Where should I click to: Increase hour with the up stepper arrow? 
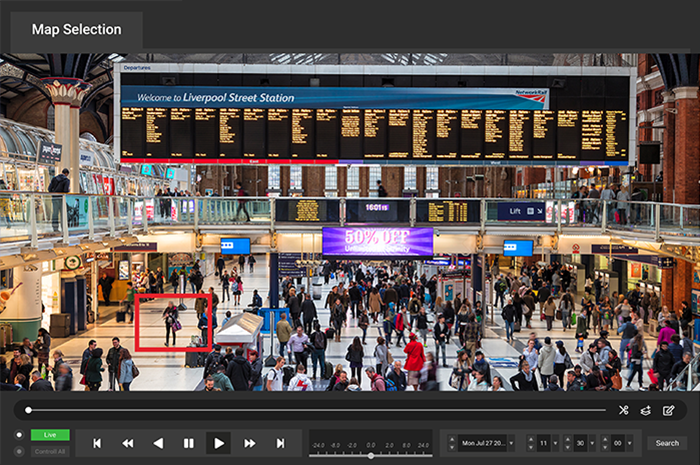[x=531, y=440]
